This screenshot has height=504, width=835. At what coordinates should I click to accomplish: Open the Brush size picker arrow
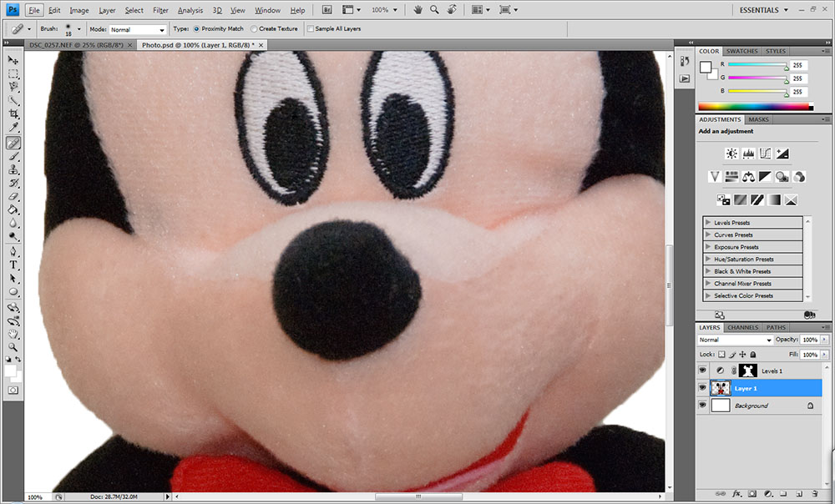pos(78,29)
